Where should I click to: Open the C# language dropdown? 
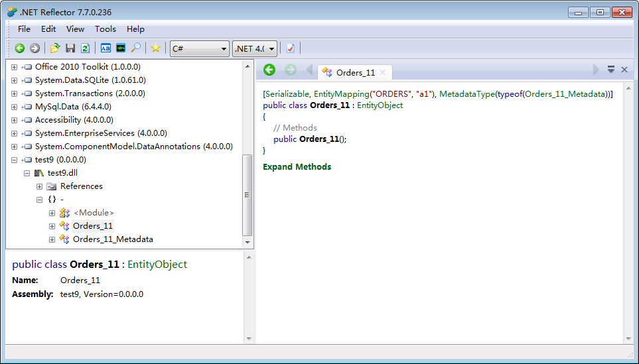coord(199,49)
